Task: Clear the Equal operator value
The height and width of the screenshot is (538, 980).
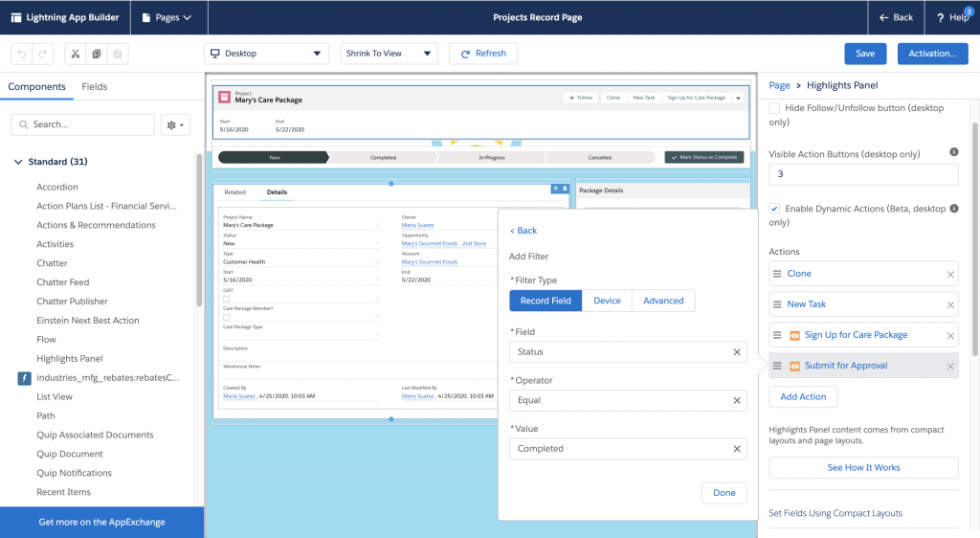Action: pos(737,400)
